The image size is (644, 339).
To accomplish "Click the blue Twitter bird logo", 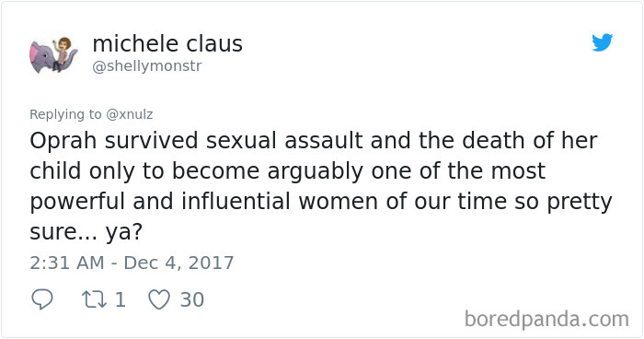I will [x=602, y=42].
